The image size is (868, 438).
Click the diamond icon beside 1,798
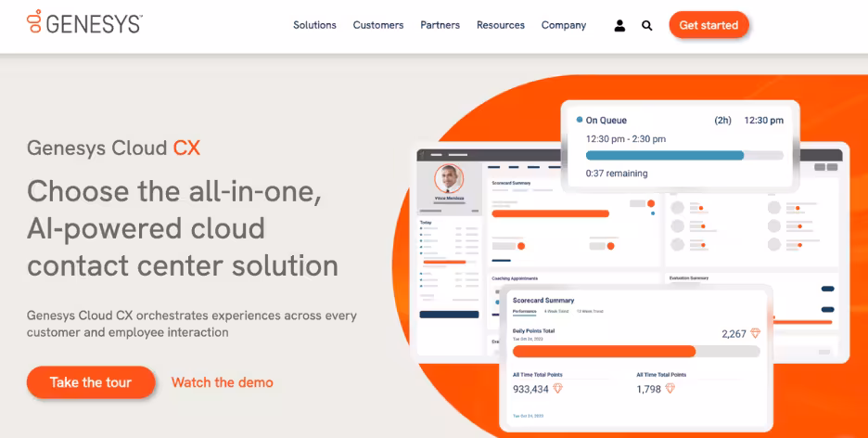[x=670, y=389]
